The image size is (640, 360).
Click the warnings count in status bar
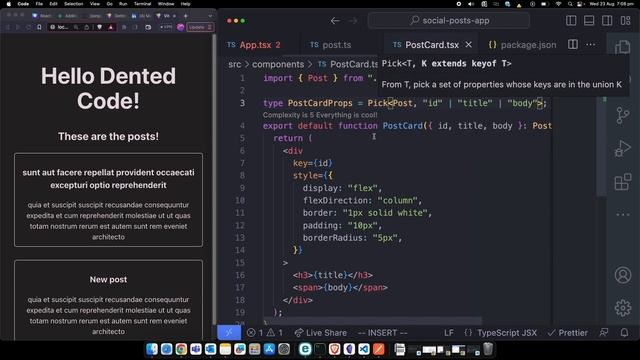point(275,333)
